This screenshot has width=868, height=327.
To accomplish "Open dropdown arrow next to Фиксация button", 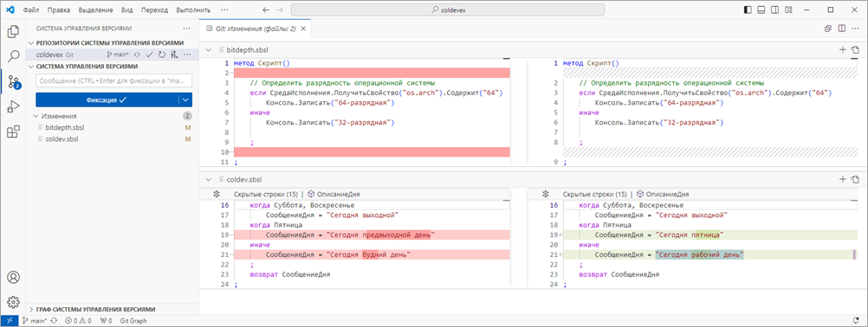I will [x=185, y=99].
